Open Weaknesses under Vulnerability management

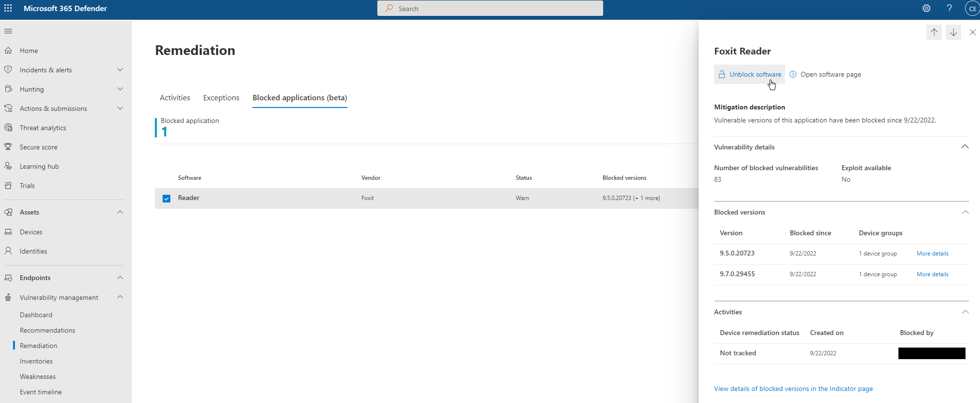(38, 376)
